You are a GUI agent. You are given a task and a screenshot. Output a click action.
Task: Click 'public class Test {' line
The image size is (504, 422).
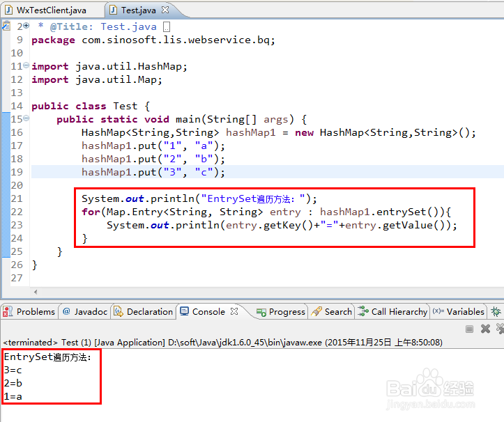[91, 107]
